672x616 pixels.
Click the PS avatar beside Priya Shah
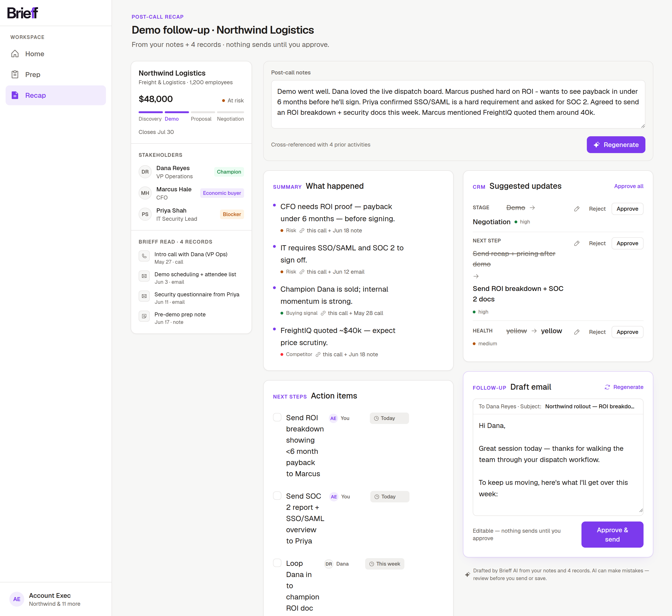click(145, 214)
